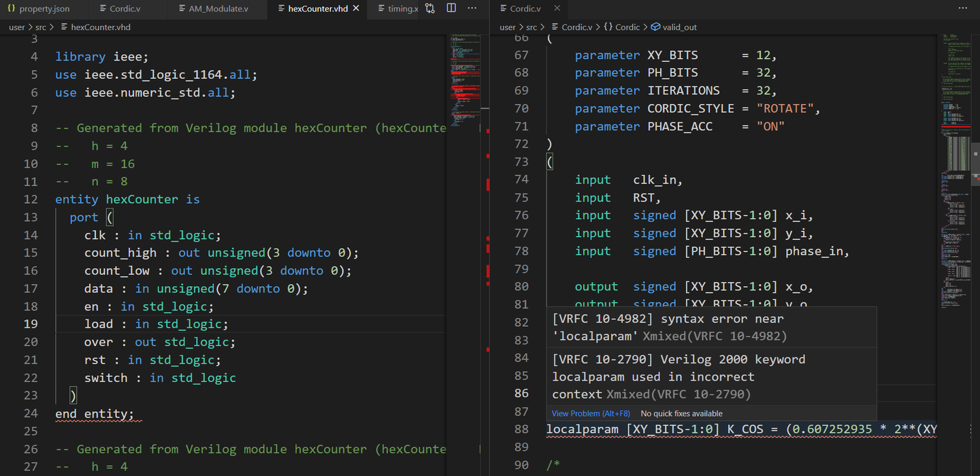Open more actions menu of left editor group

pos(473,9)
